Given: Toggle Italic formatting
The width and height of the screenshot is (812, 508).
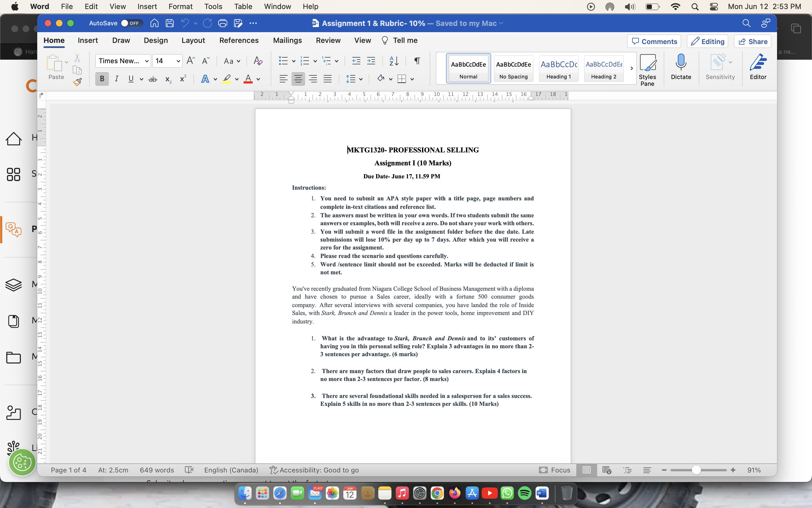Looking at the screenshot, I should click(116, 79).
